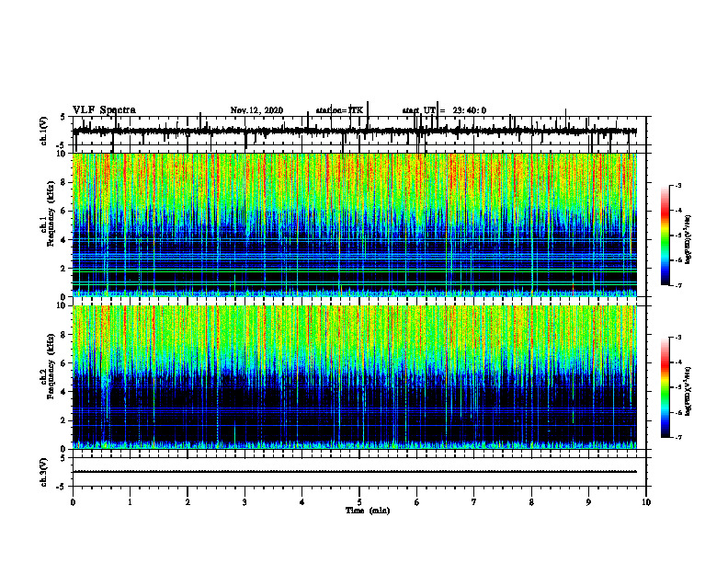Click time axis tick label '0'

click(73, 502)
